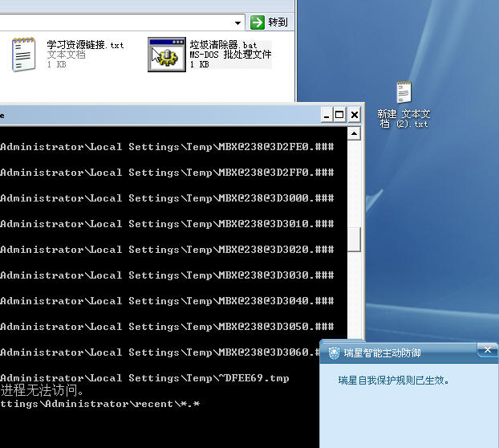Close the command prompt window

[355, 115]
